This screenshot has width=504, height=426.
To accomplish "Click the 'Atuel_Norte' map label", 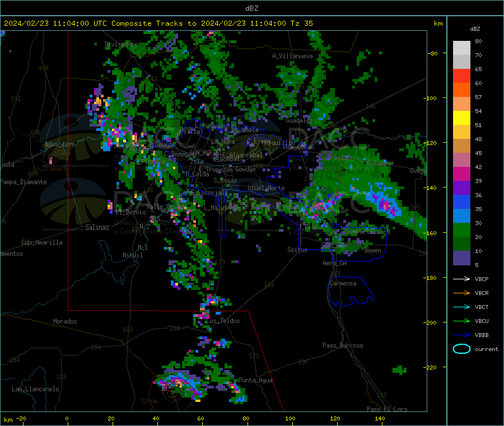I will pyautogui.click(x=266, y=188).
